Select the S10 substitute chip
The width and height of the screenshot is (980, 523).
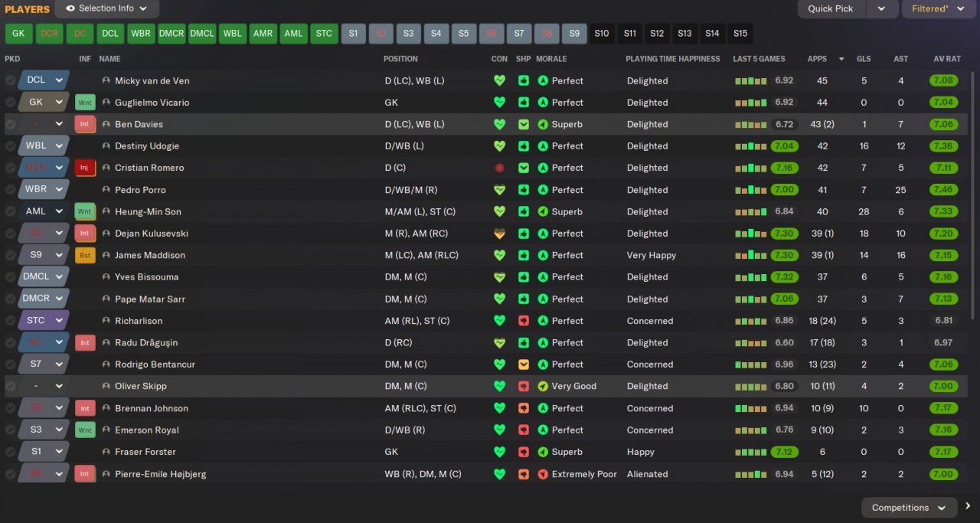click(x=602, y=34)
